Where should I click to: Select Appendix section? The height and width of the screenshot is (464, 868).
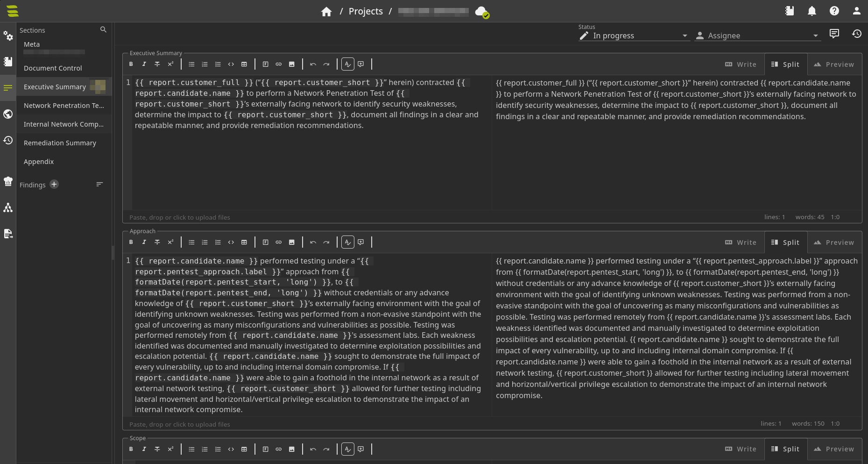coord(64,162)
